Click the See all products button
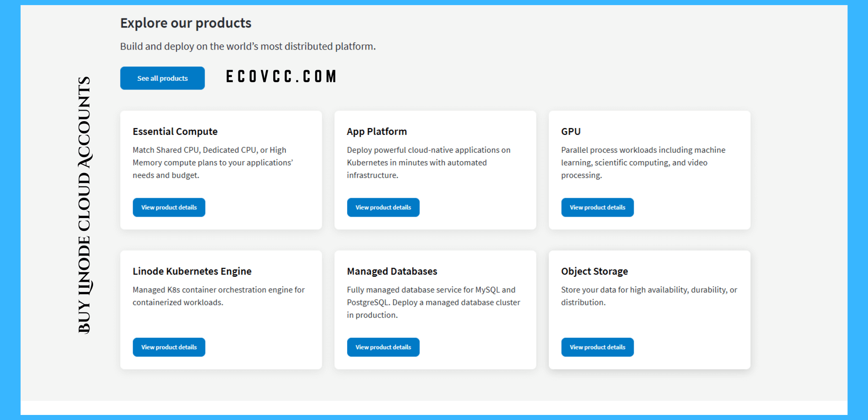The image size is (868, 420). pyautogui.click(x=162, y=78)
